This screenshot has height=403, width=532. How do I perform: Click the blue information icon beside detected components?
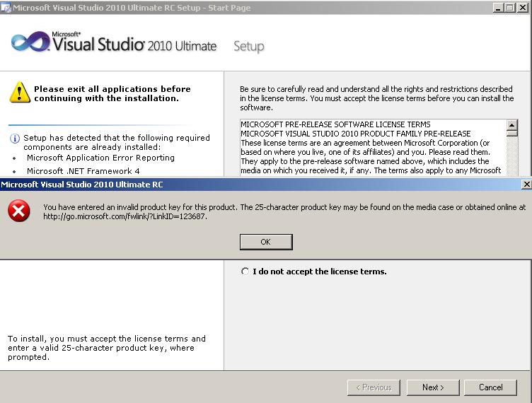point(15,139)
